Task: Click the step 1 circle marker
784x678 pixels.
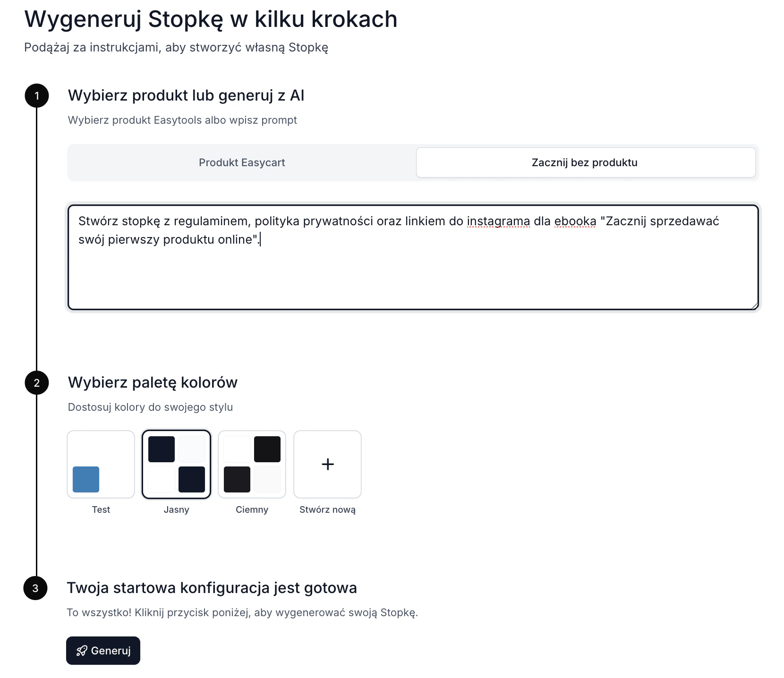Action: tap(37, 96)
